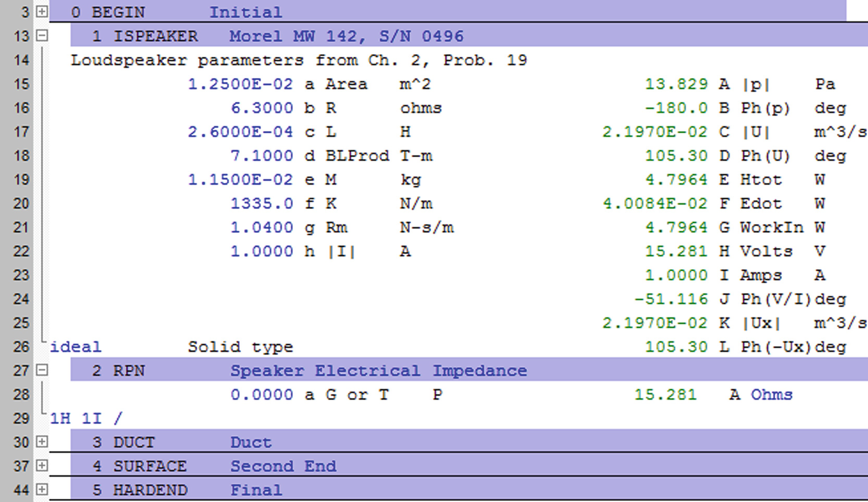This screenshot has height=502, width=868.
Task: Select the Area value 1.2500E-02
Action: pyautogui.click(x=240, y=84)
